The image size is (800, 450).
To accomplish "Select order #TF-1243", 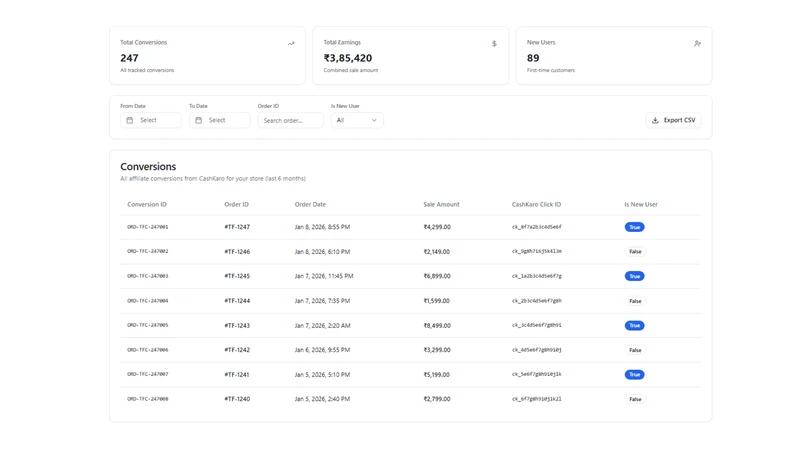I will pyautogui.click(x=237, y=326).
